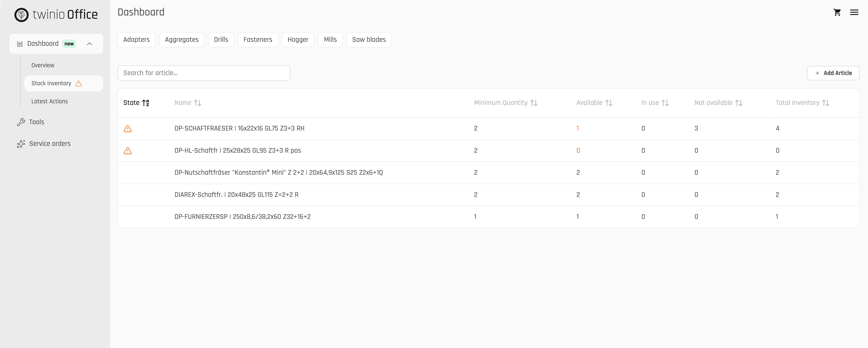
Task: Click Available value for DP-Nutschaftfräser row
Action: 578,173
